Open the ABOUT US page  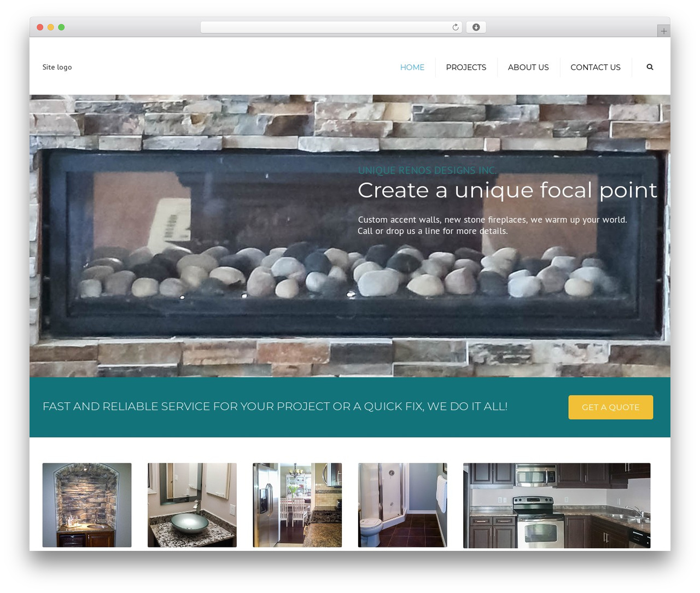[528, 67]
